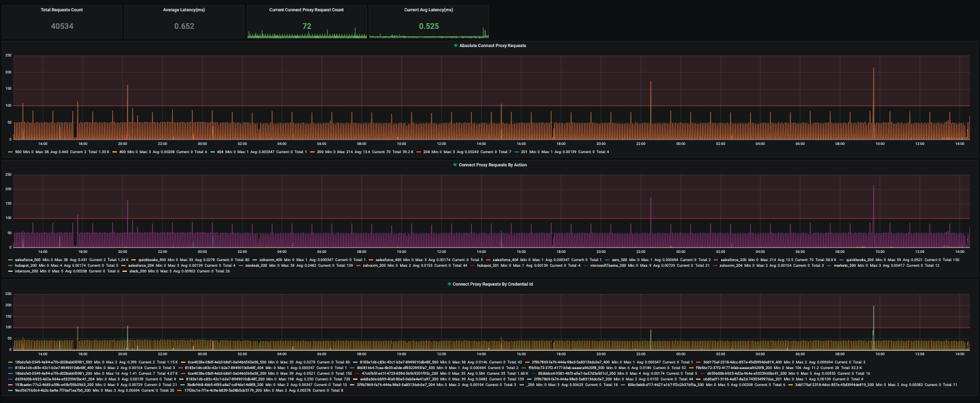The image size is (980, 403).
Task: Select salesforce_200 in By Action legend
Action: (734, 260)
